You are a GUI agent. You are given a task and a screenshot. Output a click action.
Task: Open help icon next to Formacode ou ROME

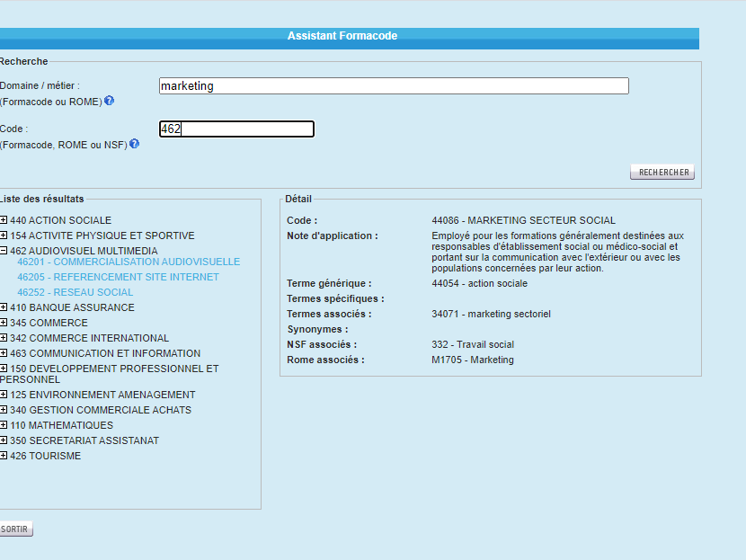point(109,101)
